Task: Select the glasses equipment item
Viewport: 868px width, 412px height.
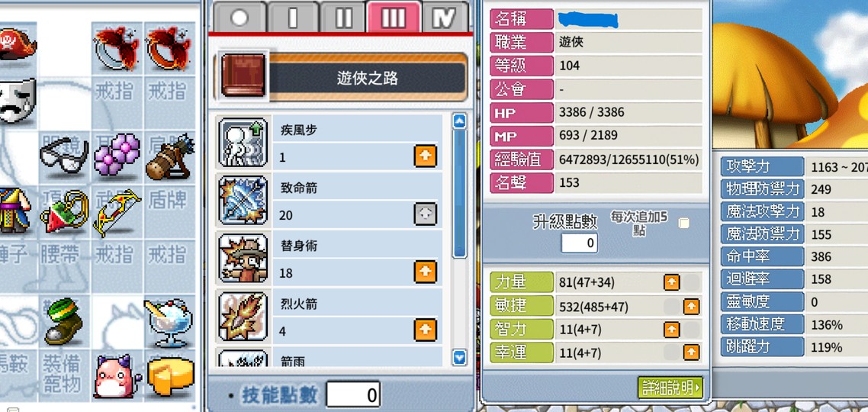Action: [64, 156]
